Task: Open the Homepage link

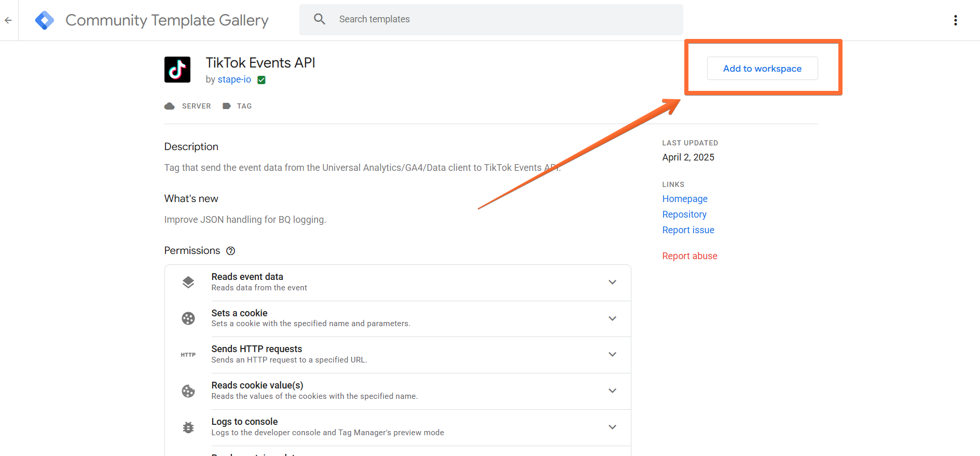Action: point(685,199)
